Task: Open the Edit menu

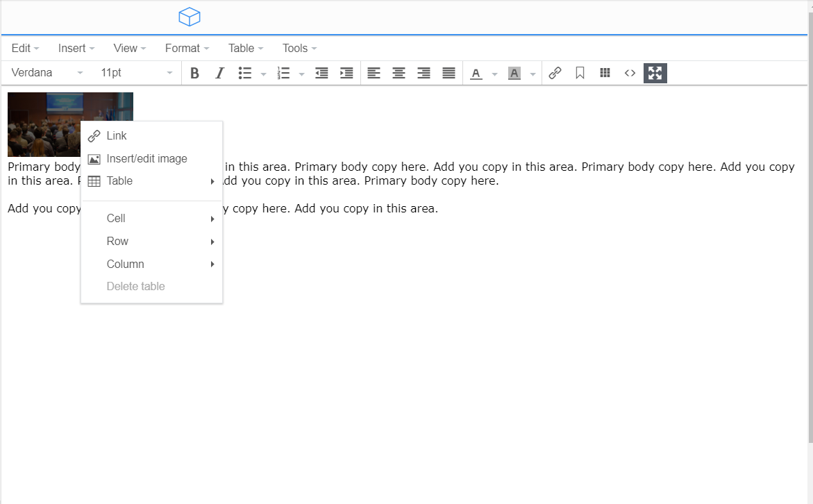Action: (25, 48)
